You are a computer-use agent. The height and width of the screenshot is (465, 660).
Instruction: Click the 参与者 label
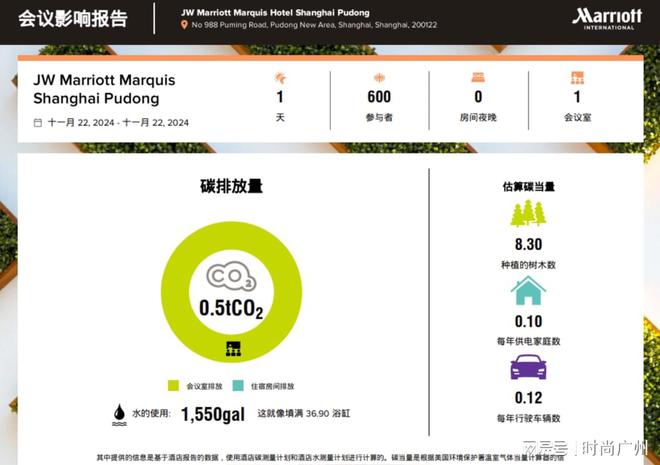379,117
